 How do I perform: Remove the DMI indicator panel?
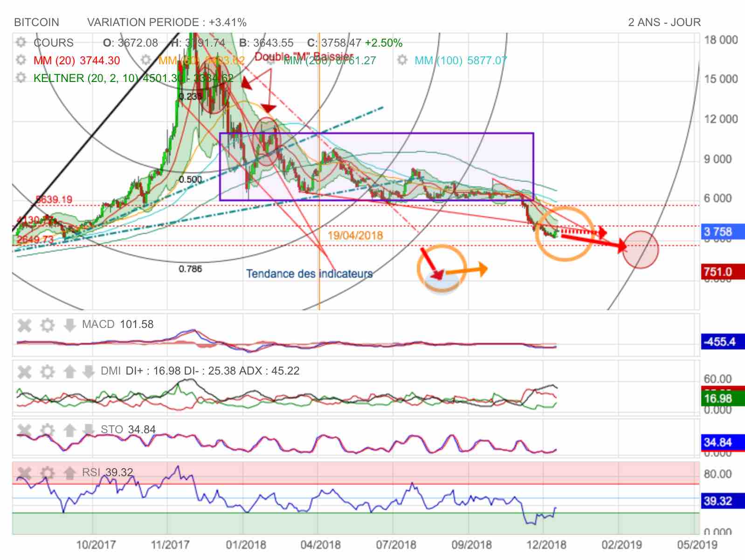pyautogui.click(x=25, y=371)
